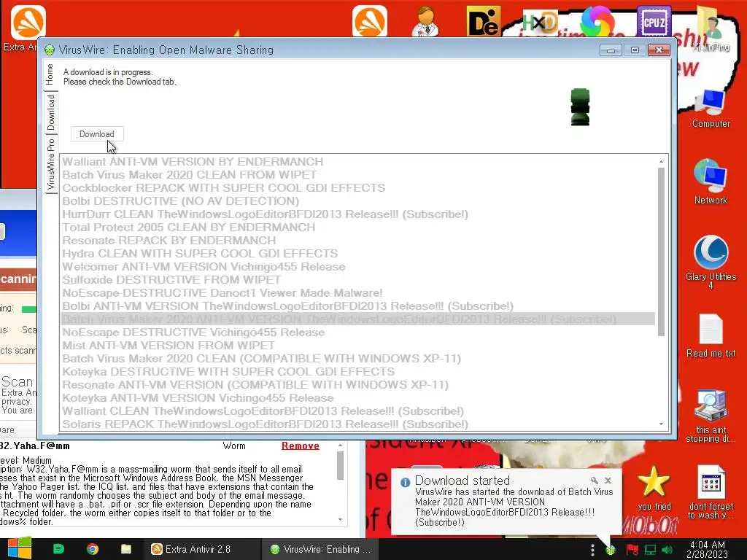
Task: Open File Explorer from the taskbar
Action: tap(125, 549)
